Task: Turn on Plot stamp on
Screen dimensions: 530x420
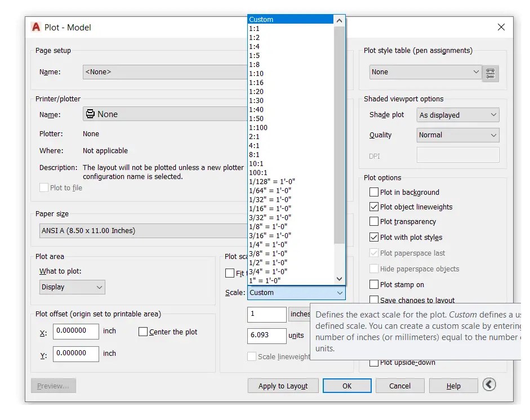Action: point(373,284)
